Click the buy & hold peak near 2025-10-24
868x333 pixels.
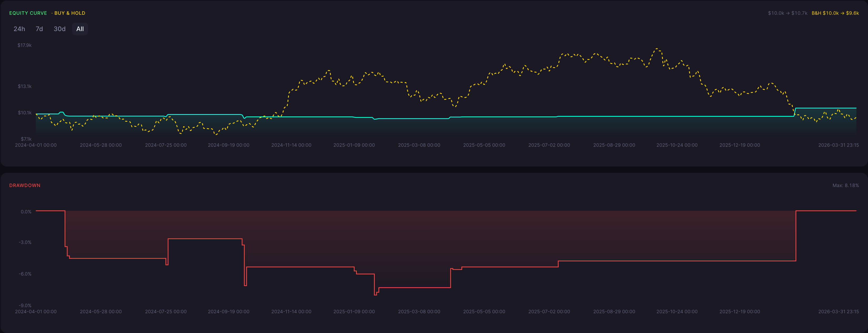tap(657, 49)
